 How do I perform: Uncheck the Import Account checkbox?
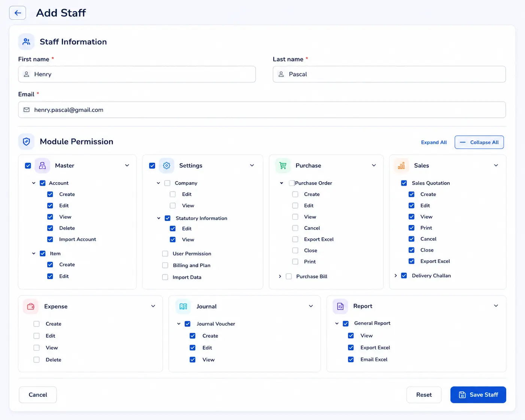pyautogui.click(x=50, y=239)
